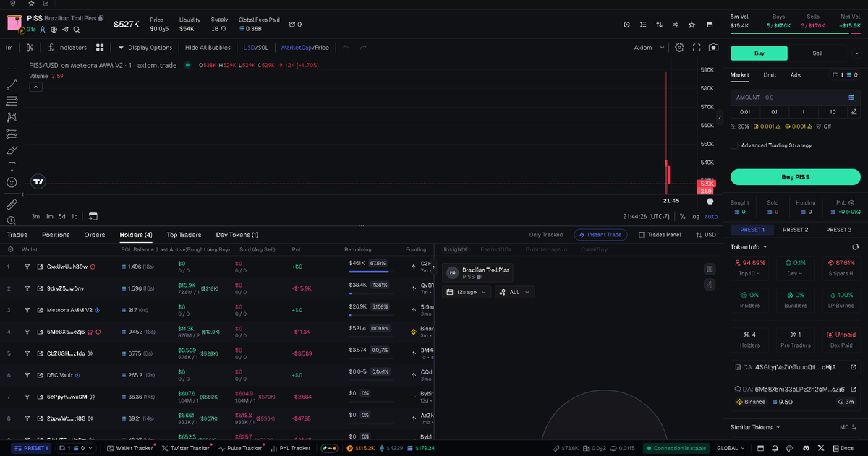Open the emoji icons tool
The width and height of the screenshot is (868, 456).
click(12, 183)
